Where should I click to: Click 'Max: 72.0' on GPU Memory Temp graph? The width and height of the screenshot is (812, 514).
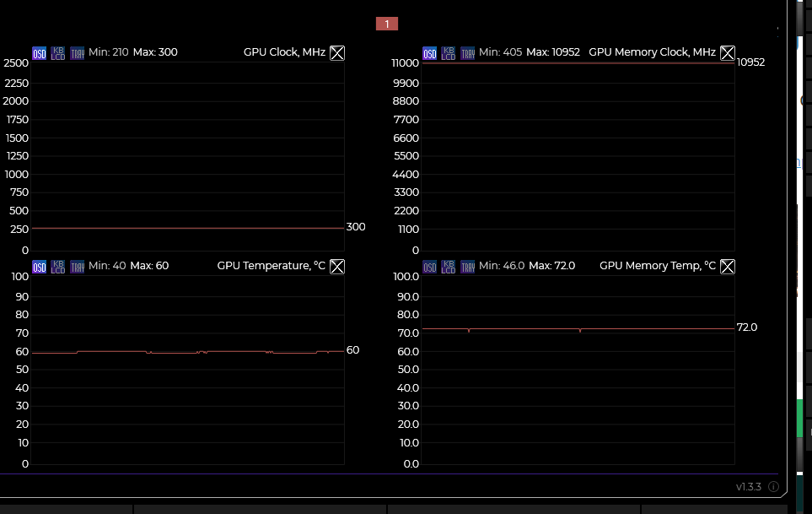click(x=552, y=266)
